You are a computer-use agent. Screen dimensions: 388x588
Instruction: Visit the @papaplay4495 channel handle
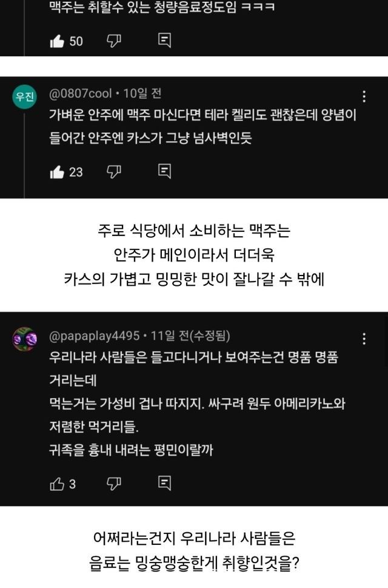[95, 335]
